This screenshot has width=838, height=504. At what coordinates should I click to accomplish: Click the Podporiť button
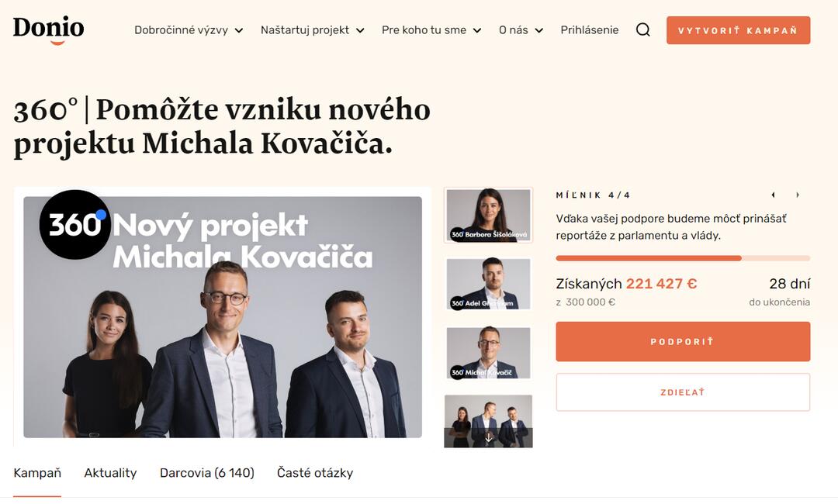683,342
